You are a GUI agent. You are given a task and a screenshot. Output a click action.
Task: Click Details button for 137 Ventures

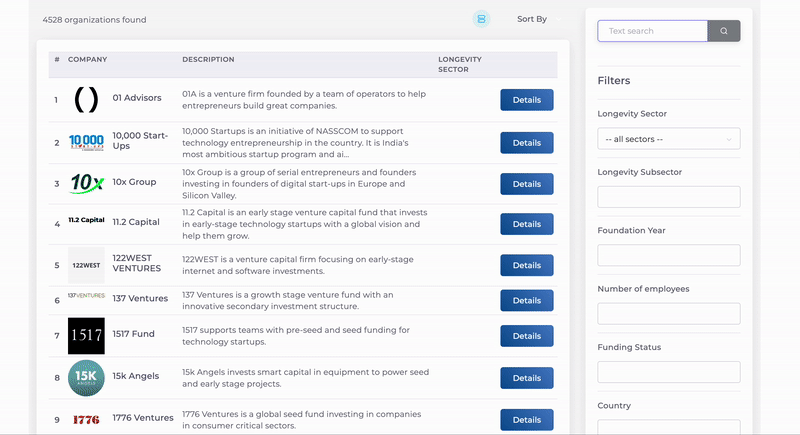pos(527,300)
